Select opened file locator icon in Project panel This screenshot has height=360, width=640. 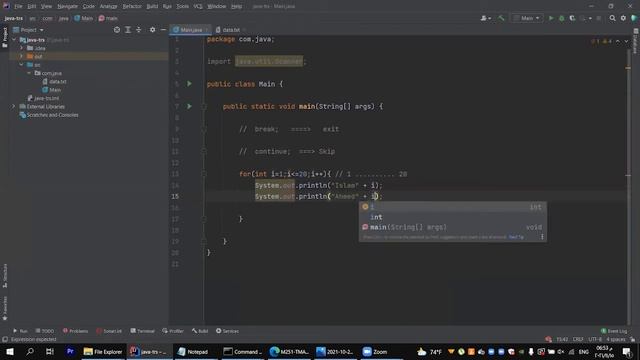[117, 30]
